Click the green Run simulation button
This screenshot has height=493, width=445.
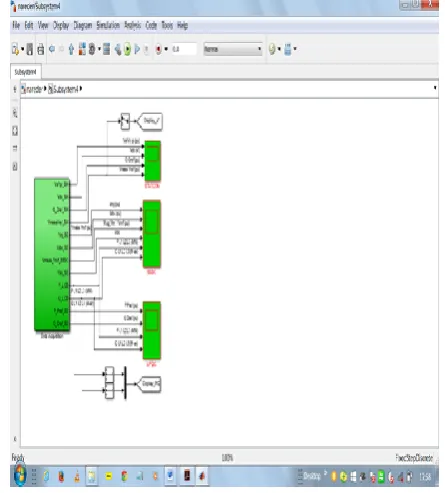pyautogui.click(x=127, y=50)
